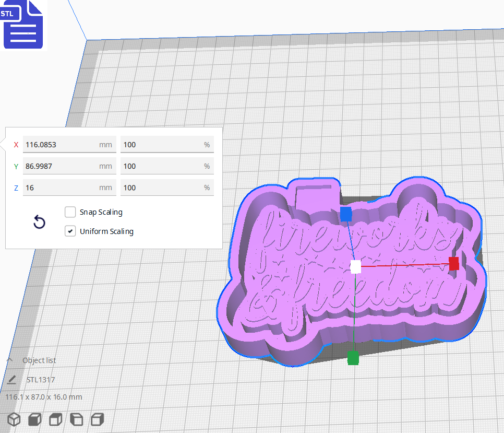Screen dimensions: 504x433
Task: Click the pencil icon next to STL1317
Action: (11, 380)
